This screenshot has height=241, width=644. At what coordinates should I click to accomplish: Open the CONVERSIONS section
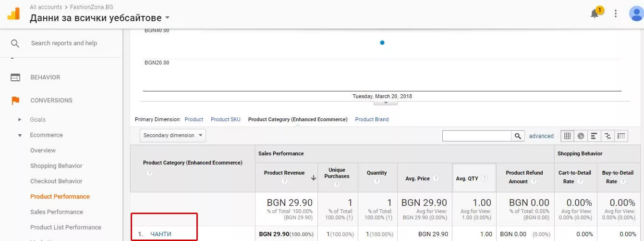tap(51, 101)
